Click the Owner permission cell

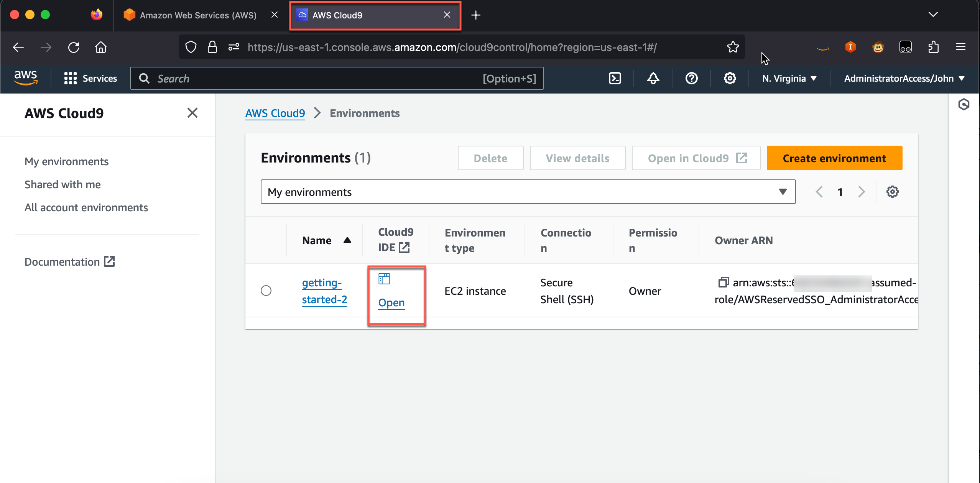(x=645, y=291)
